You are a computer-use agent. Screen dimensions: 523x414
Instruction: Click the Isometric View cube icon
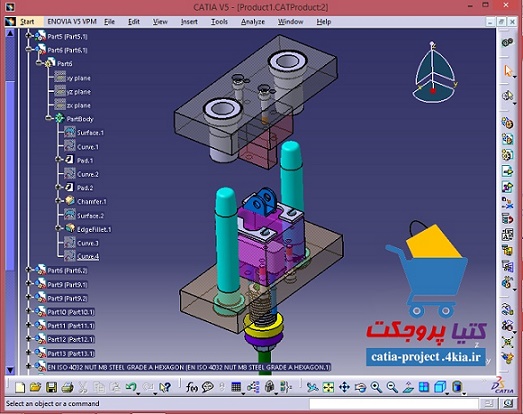click(440, 387)
